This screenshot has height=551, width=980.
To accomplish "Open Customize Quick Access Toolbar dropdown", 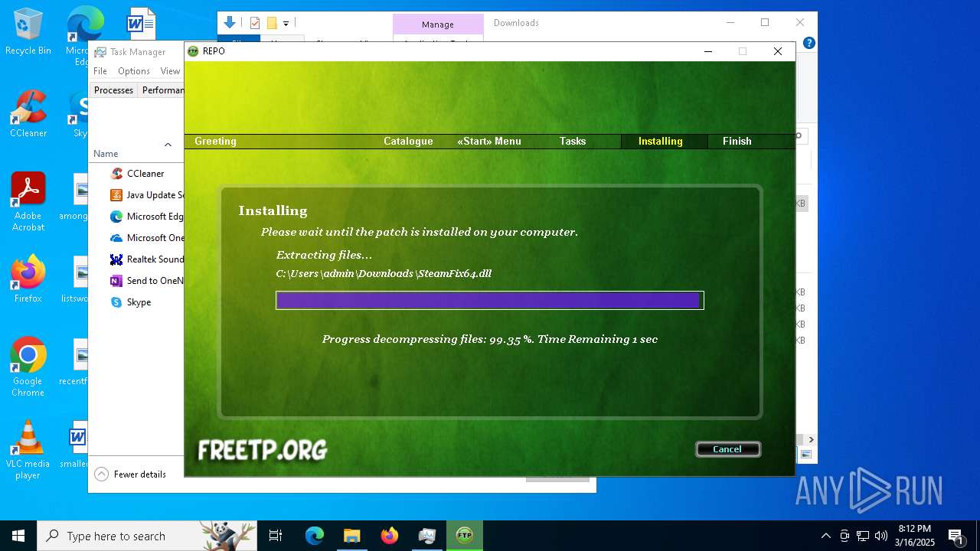I will point(286,24).
